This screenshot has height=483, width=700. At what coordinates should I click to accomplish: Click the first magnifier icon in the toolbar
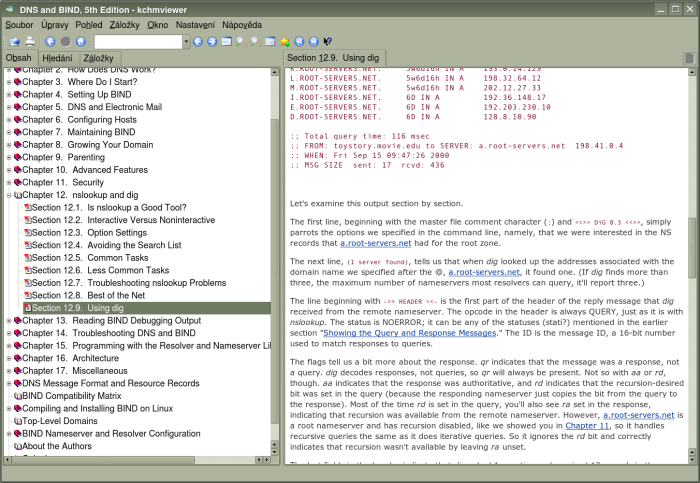(241, 41)
